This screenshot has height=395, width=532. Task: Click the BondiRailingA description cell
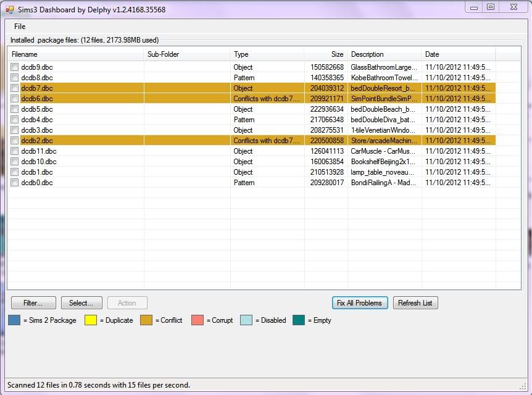click(383, 183)
